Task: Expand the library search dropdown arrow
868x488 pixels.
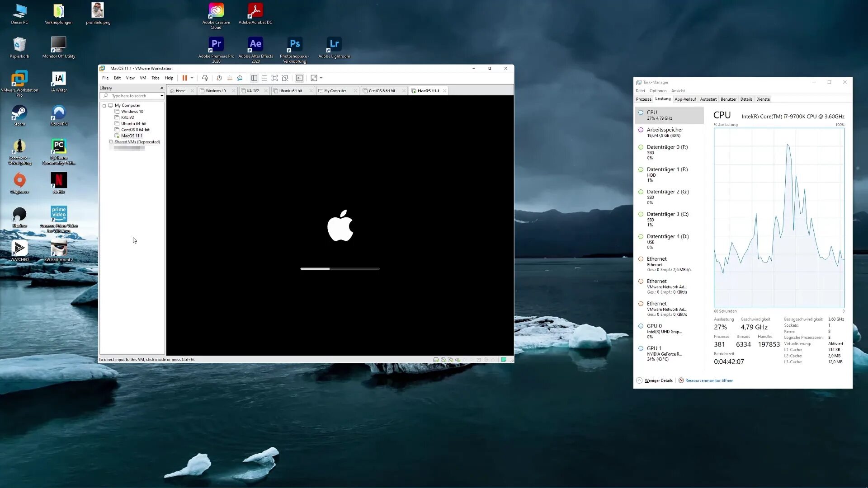Action: (x=161, y=96)
